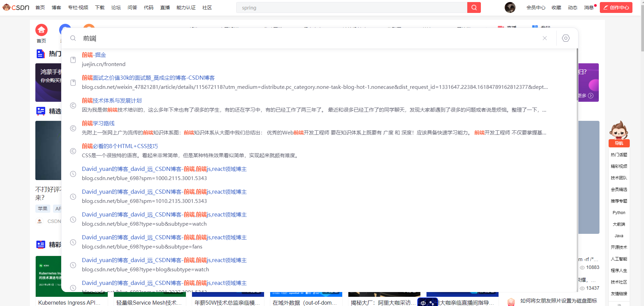Open 首页 in top navigation

[x=40, y=7]
